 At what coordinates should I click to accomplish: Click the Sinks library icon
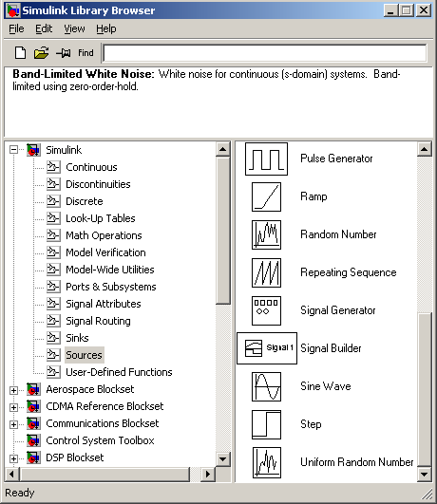53,338
